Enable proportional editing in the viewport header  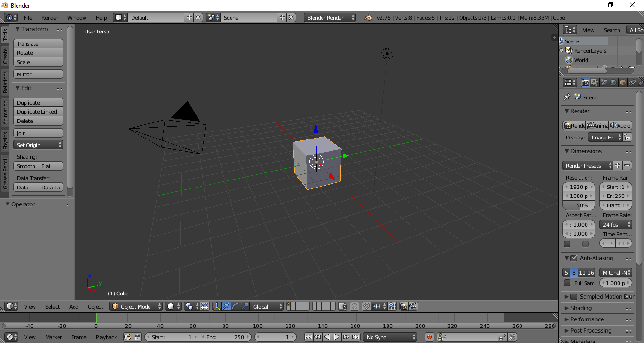pyautogui.click(x=355, y=306)
